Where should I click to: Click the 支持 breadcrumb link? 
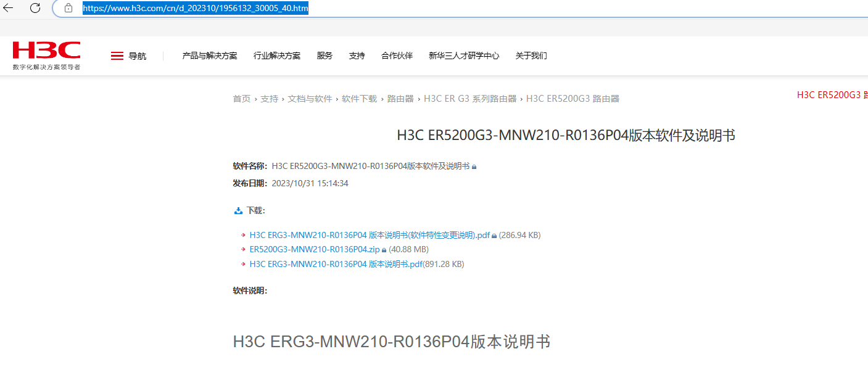pyautogui.click(x=269, y=99)
